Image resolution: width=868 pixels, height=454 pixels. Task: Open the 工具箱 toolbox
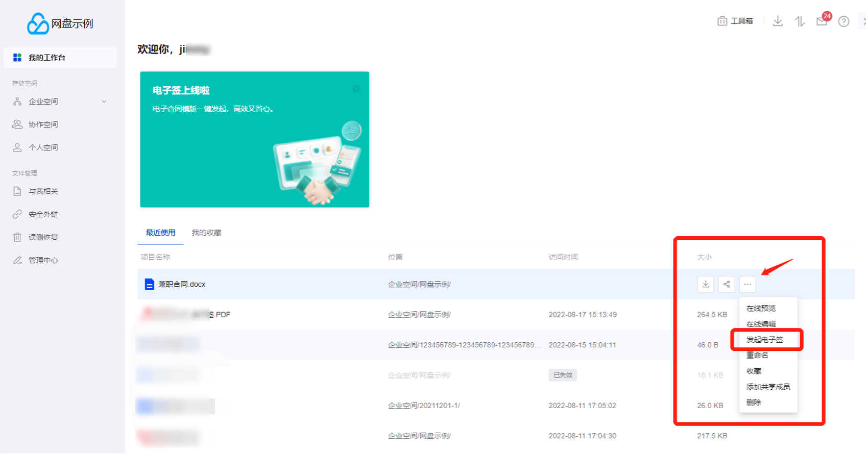(x=735, y=21)
